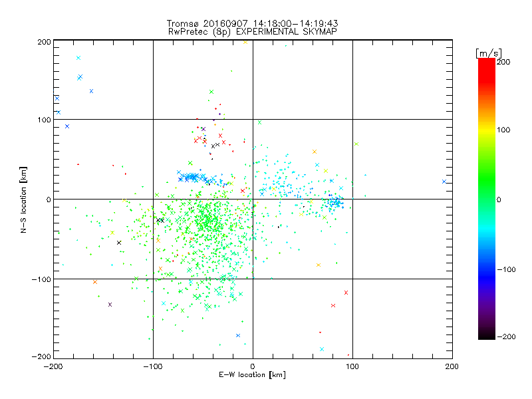Image resolution: width=532 pixels, height=399 pixels.
Task: Click the '[m/s]' colorbar unit label
Action: click(x=489, y=53)
